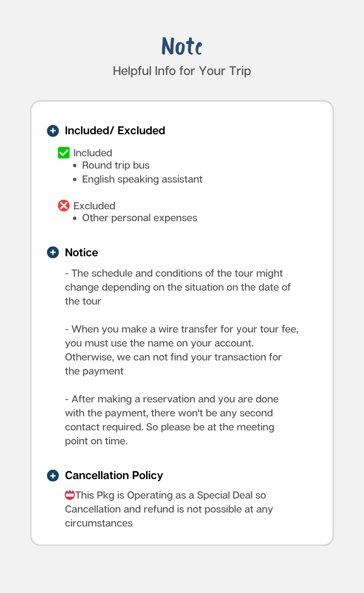Click the green checkmark next to Included
Image resolution: width=364 pixels, height=593 pixels.
pos(63,153)
